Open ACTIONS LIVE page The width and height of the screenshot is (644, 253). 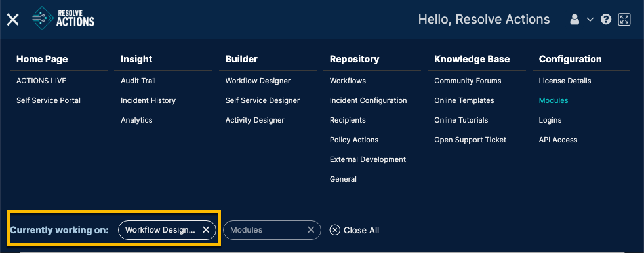[x=41, y=81]
